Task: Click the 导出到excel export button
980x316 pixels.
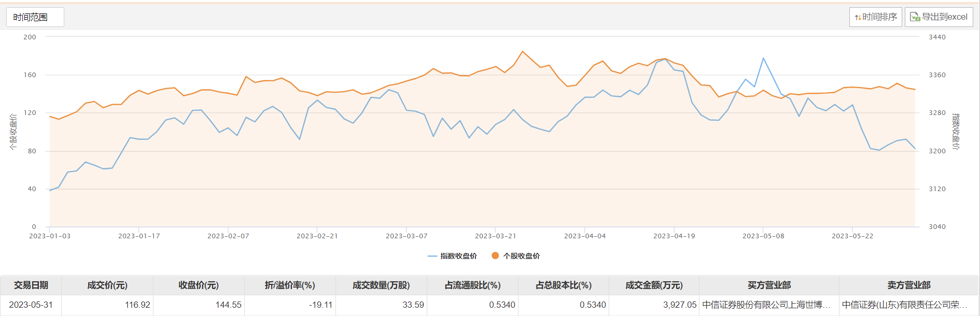Action: [939, 17]
